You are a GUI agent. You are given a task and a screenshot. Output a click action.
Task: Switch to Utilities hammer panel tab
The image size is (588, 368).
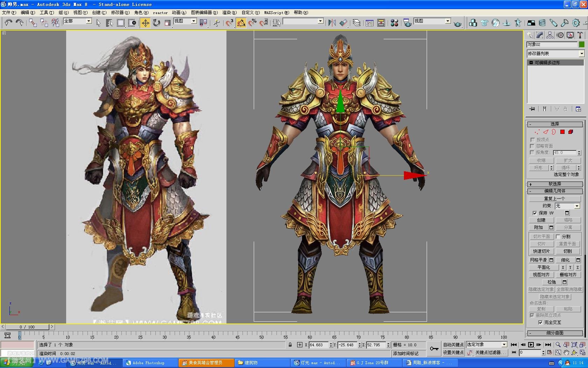pyautogui.click(x=580, y=35)
